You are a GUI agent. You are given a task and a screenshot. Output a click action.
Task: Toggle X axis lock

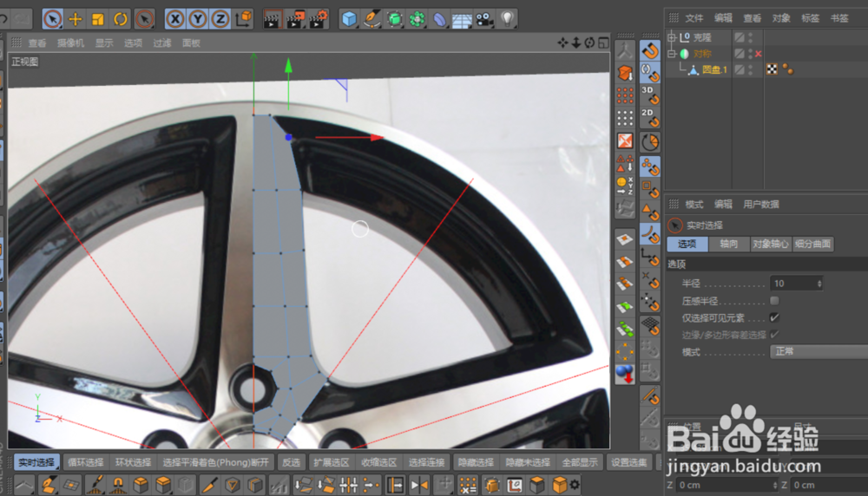(175, 19)
